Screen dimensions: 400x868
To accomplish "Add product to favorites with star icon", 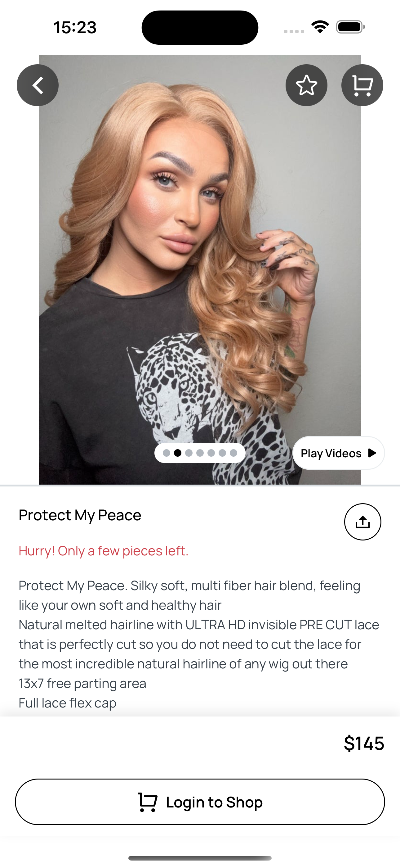I will pos(306,85).
